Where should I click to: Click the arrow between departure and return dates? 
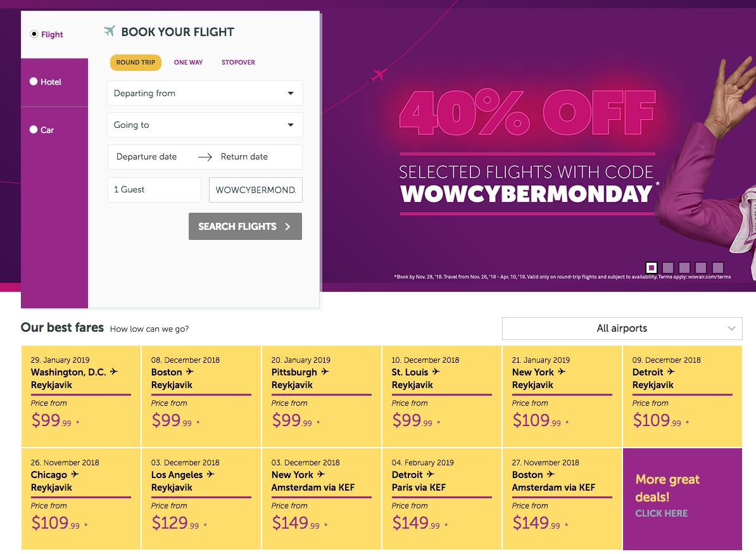pyautogui.click(x=205, y=157)
